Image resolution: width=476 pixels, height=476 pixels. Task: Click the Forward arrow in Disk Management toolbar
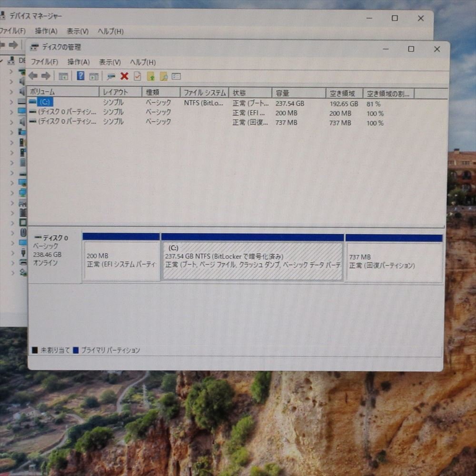(x=46, y=76)
